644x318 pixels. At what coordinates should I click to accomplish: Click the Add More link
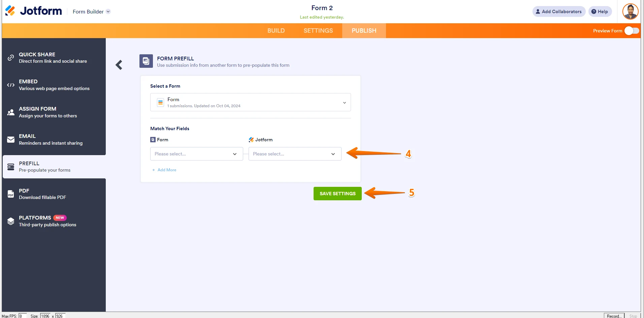(x=164, y=170)
